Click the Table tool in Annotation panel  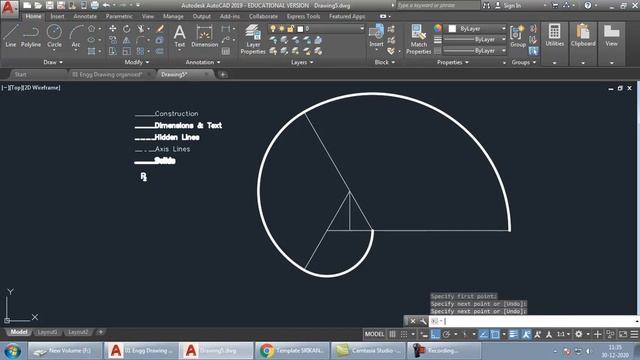point(226,51)
